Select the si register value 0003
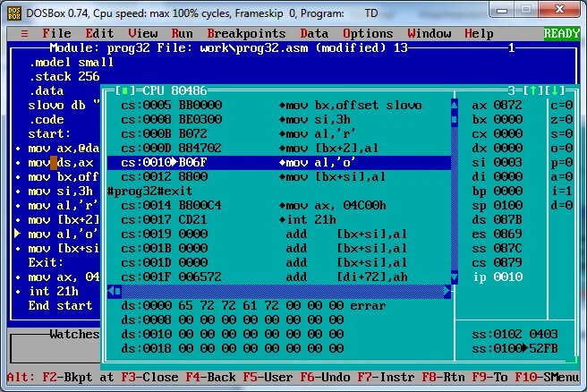 (x=507, y=162)
